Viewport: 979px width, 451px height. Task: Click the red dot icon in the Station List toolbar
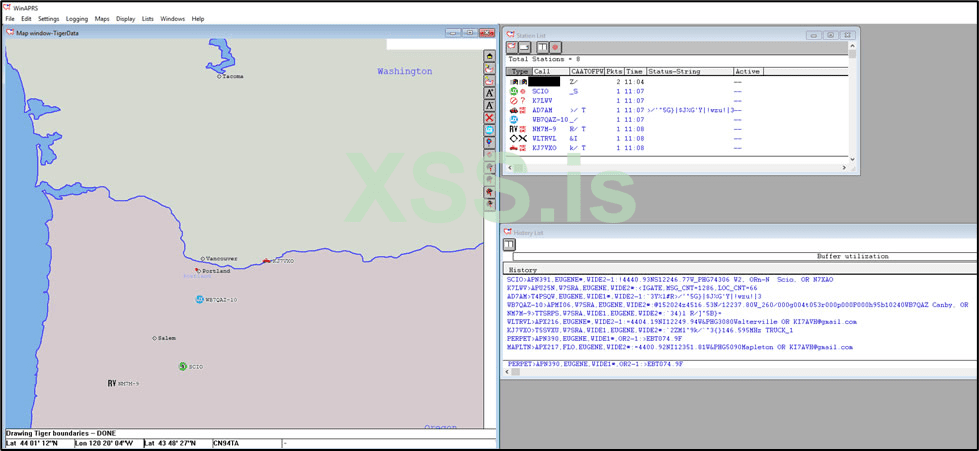click(555, 47)
